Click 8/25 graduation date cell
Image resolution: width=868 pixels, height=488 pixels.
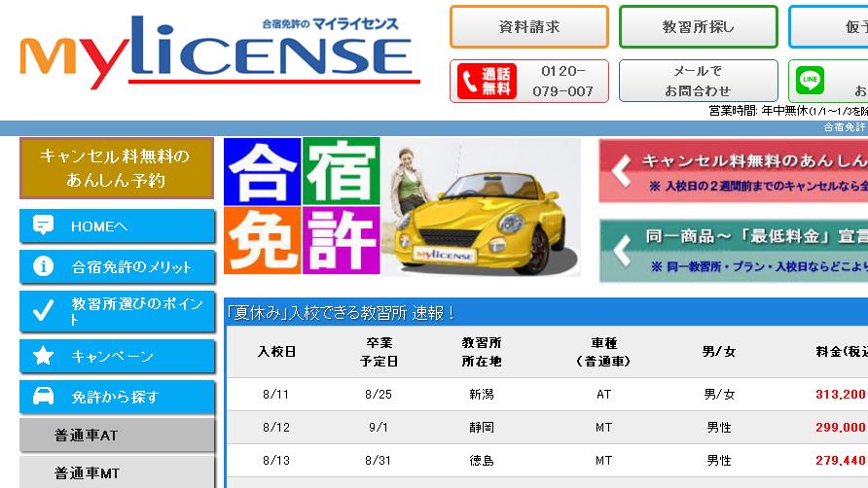(x=379, y=395)
